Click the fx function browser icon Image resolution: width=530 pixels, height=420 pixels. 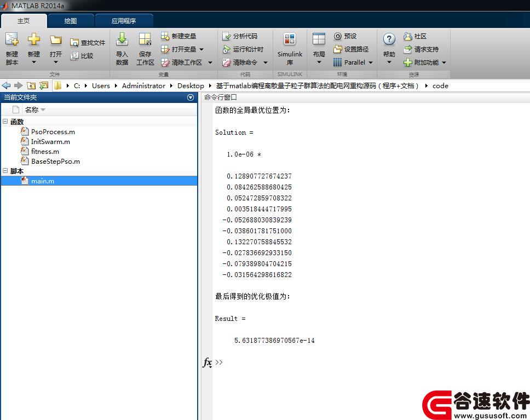tap(207, 363)
